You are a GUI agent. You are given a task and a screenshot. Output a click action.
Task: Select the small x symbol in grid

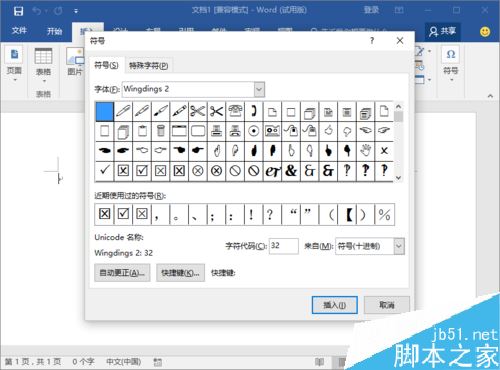coord(384,151)
